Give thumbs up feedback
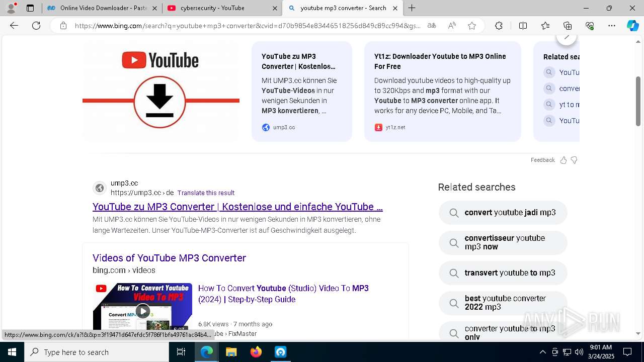Viewport: 644px width, 362px height. click(563, 160)
